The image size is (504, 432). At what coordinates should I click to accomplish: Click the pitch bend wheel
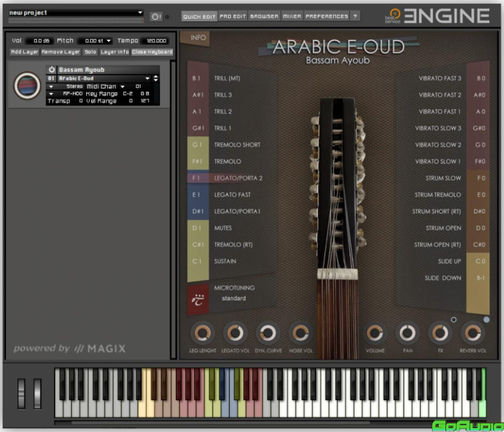tap(22, 394)
